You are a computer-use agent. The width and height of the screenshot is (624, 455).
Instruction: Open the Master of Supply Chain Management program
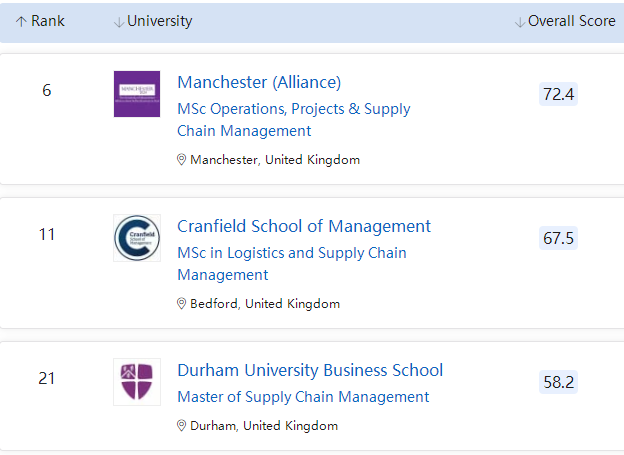(303, 397)
